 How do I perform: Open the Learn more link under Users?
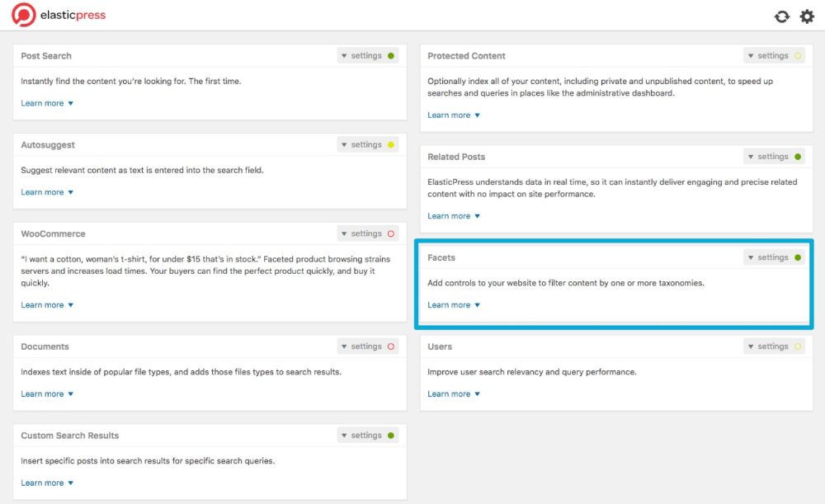[454, 393]
